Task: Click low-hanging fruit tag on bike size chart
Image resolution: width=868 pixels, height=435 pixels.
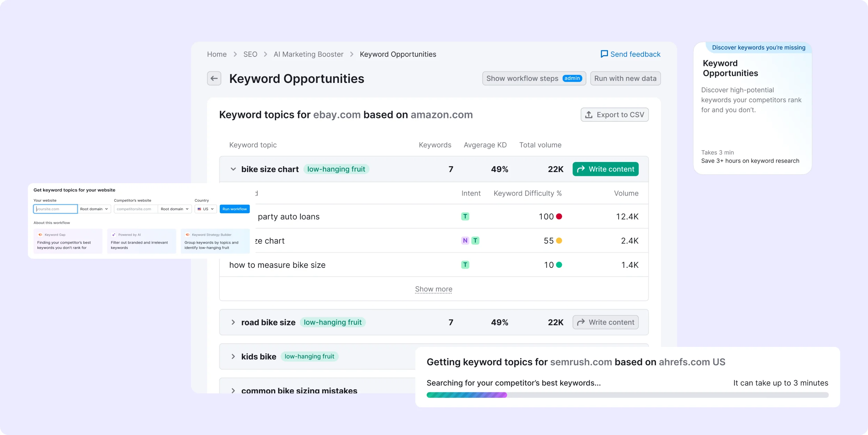Action: (336, 169)
